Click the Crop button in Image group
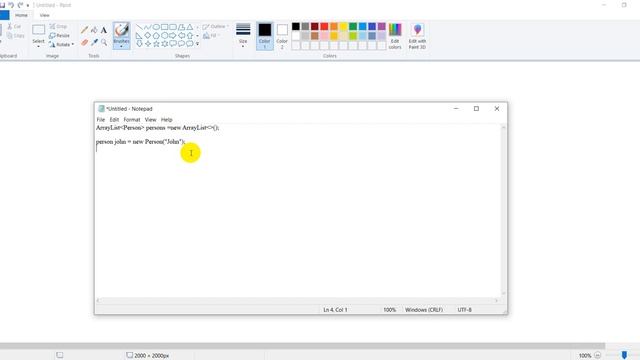Image resolution: width=640 pixels, height=360 pixels. pyautogui.click(x=58, y=26)
